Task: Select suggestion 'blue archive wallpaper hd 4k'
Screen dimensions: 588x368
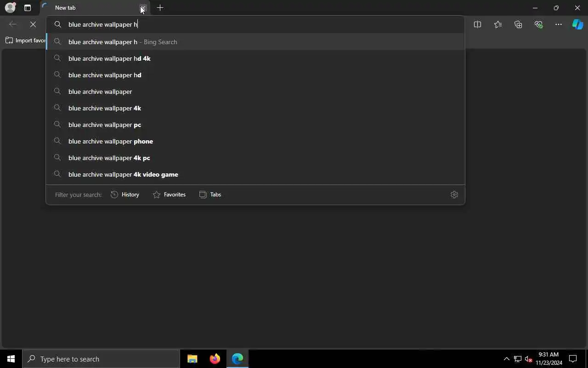Action: pos(255,58)
